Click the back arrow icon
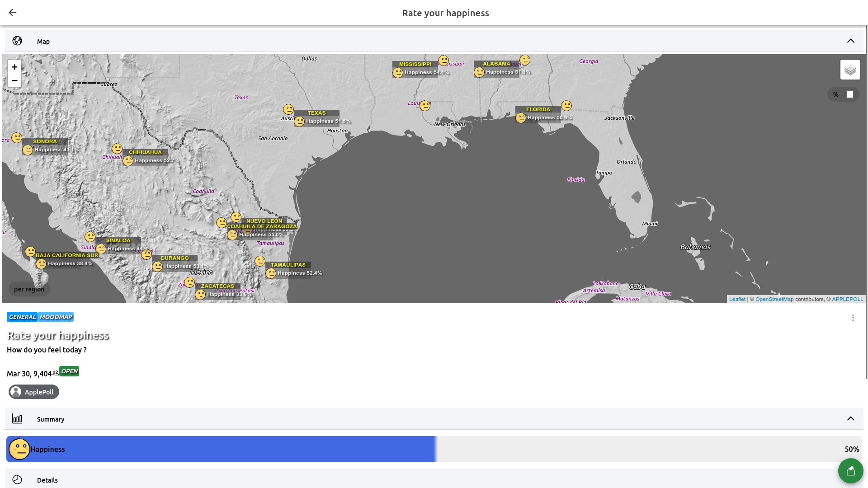Screen dimensions: 868x488 pos(13,13)
